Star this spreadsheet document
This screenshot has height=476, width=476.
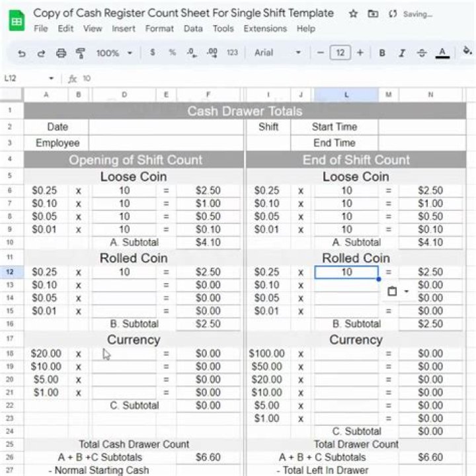click(353, 14)
